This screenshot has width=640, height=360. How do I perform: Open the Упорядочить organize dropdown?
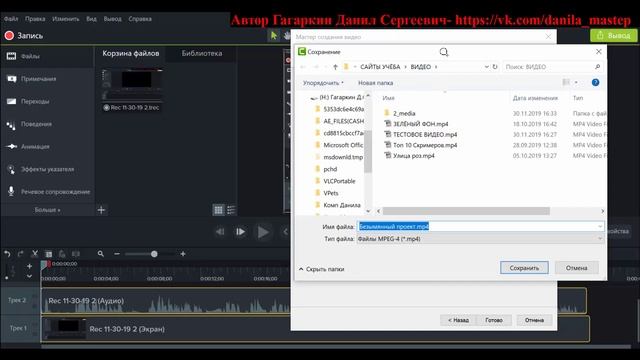click(x=323, y=83)
